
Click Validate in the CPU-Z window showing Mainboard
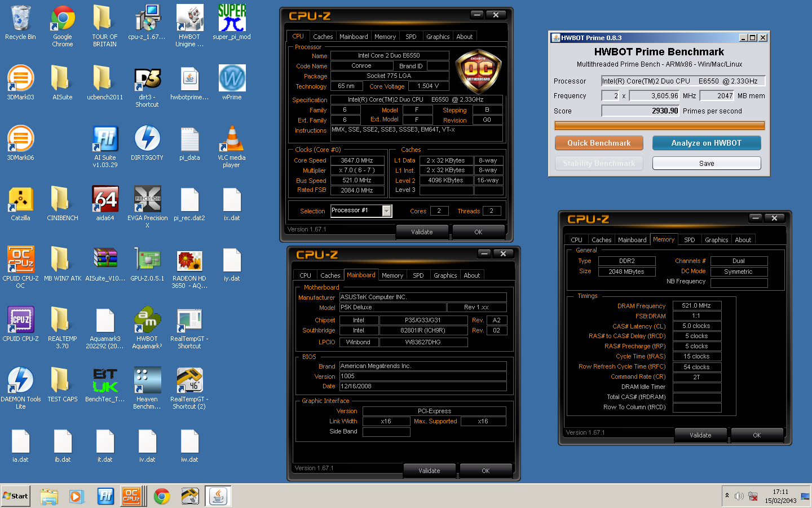pyautogui.click(x=429, y=471)
